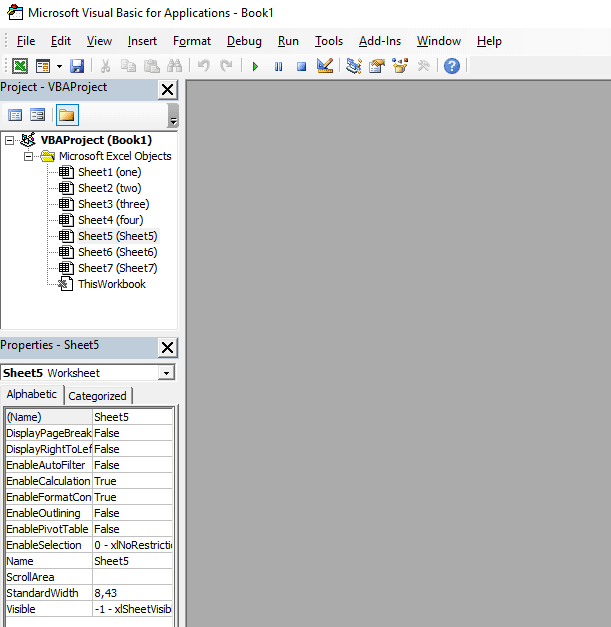Open the Add-Ins menu
Viewport: 611px width, 627px height.
click(x=380, y=41)
